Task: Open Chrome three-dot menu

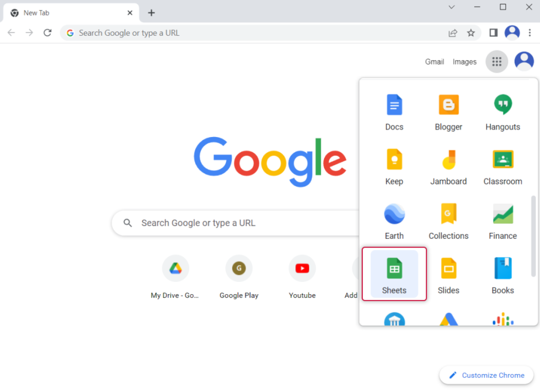Action: [x=530, y=32]
